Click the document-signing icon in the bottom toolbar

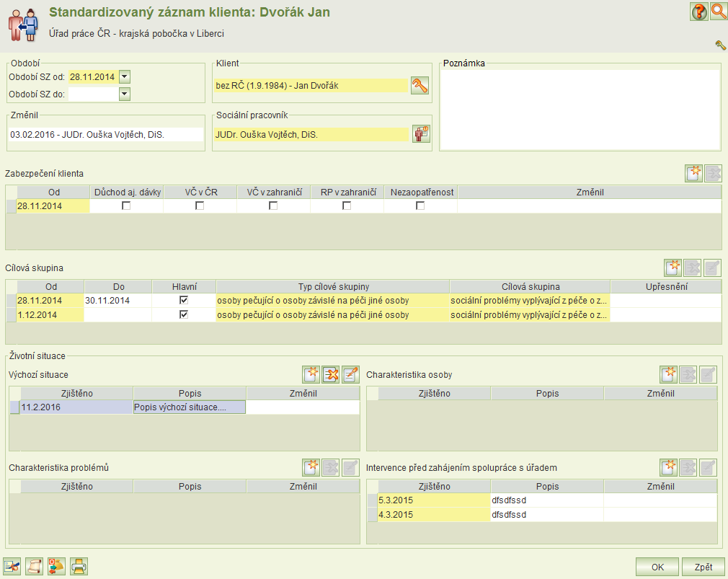click(x=12, y=567)
